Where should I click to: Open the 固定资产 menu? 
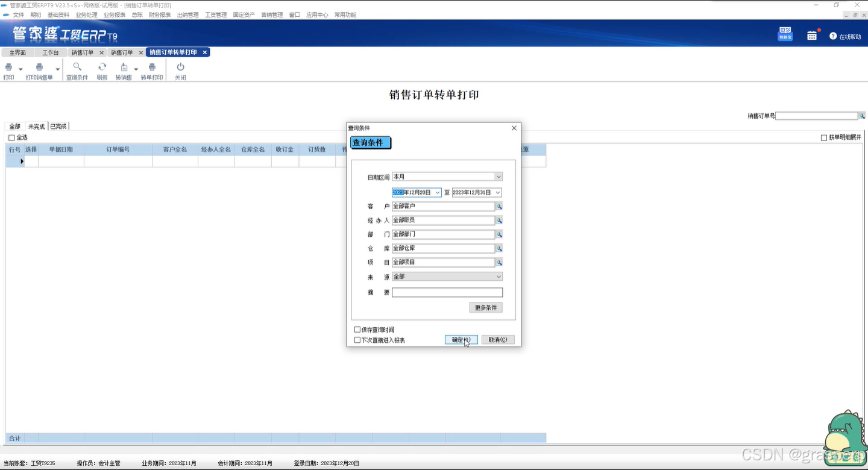click(244, 15)
